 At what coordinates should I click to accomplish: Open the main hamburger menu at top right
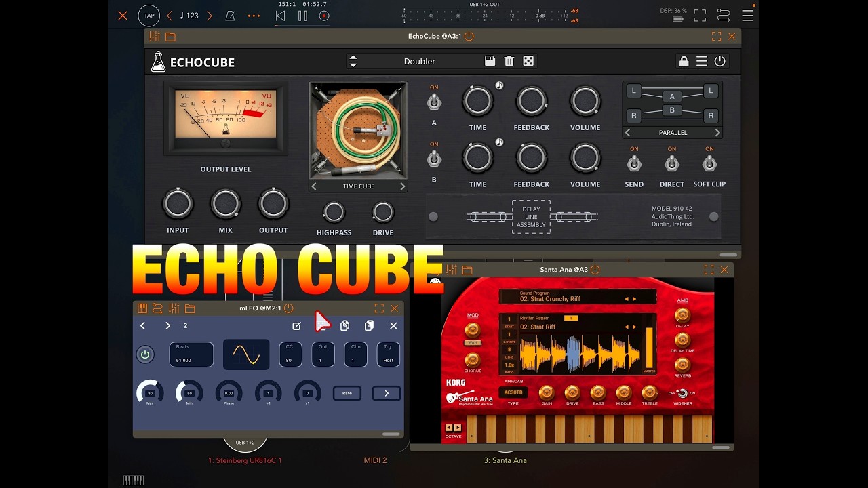point(747,16)
